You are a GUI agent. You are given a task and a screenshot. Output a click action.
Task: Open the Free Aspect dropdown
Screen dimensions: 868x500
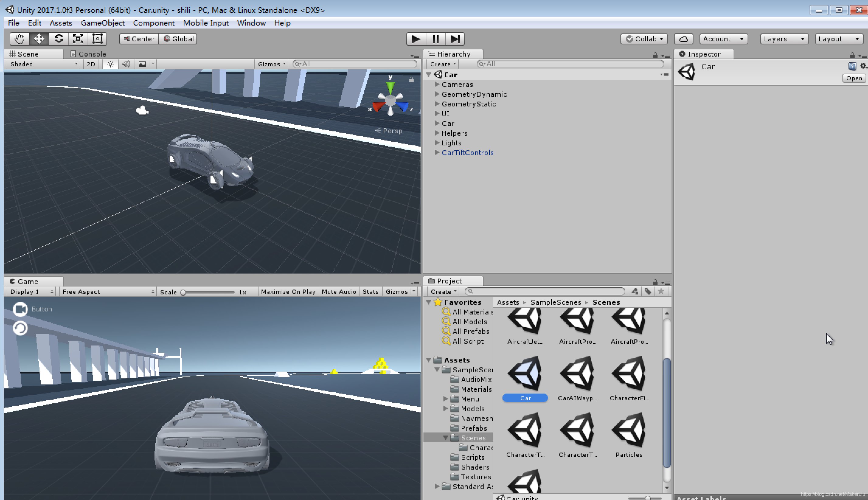click(108, 292)
